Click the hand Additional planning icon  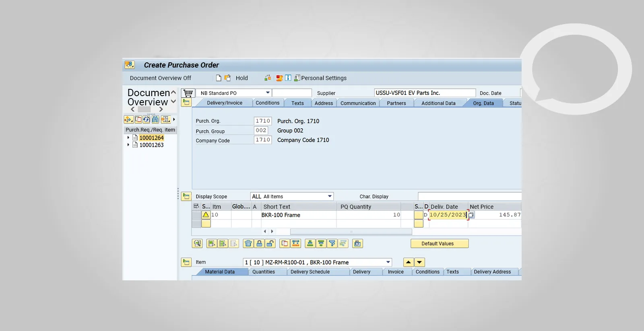coord(357,243)
